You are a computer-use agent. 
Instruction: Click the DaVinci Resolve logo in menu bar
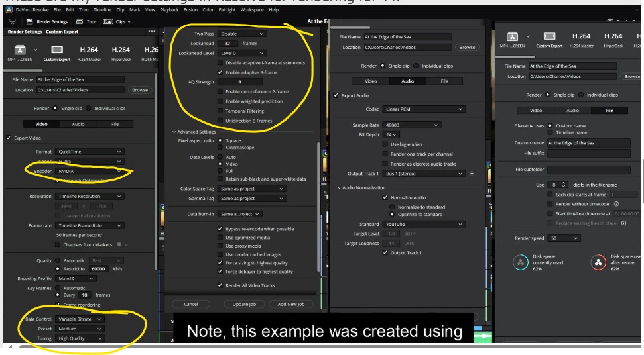pos(9,9)
